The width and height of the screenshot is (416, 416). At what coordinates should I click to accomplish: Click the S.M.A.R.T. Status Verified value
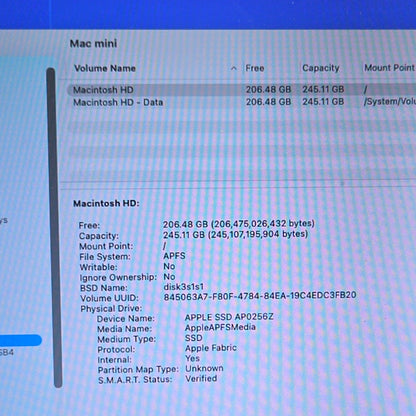(x=201, y=379)
